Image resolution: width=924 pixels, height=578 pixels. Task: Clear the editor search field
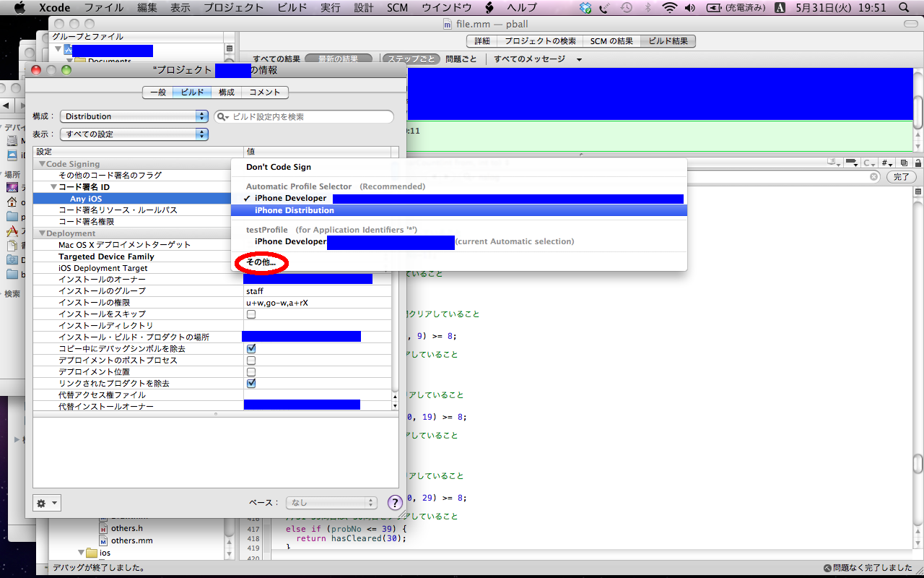[x=873, y=176]
